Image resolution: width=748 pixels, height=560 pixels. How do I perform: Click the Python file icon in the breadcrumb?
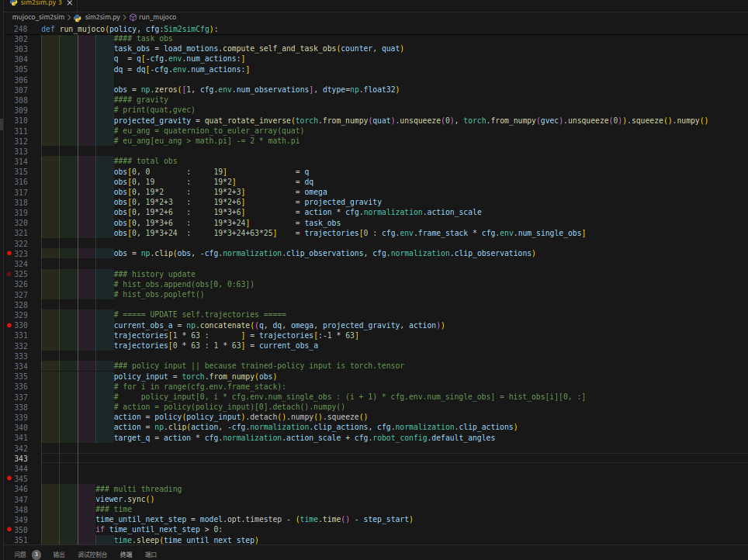click(78, 16)
